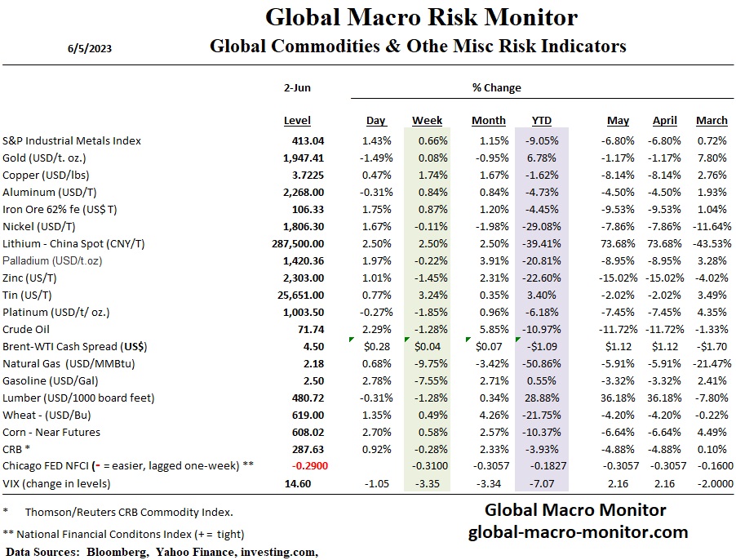Click the May column header
736x560 pixels.
pos(618,121)
